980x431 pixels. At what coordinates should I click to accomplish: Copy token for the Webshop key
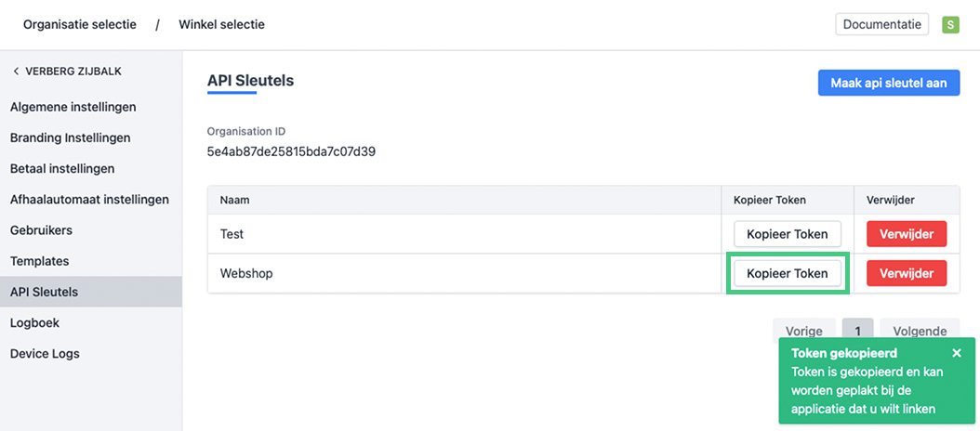tap(787, 273)
